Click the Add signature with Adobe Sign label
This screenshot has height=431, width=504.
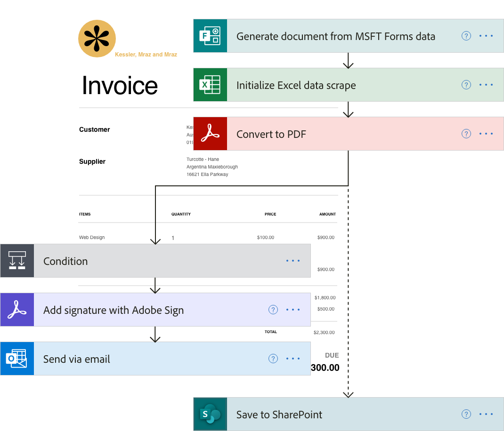coord(114,310)
